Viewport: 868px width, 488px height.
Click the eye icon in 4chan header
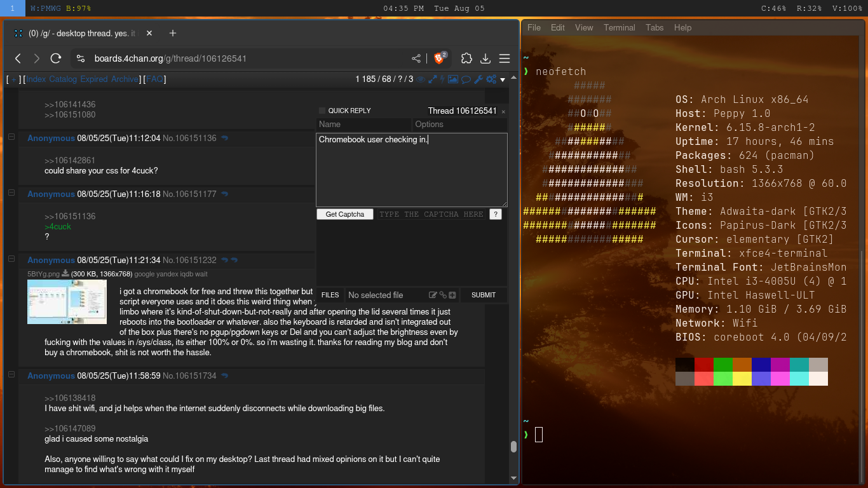click(x=421, y=79)
